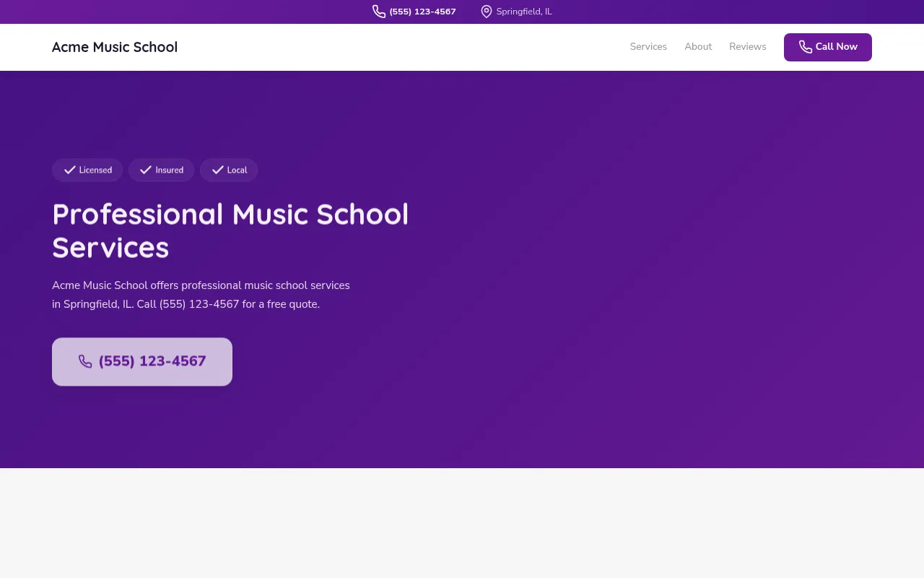Click the Insured badge pill
Screen dimensions: 924x578
click(161, 170)
